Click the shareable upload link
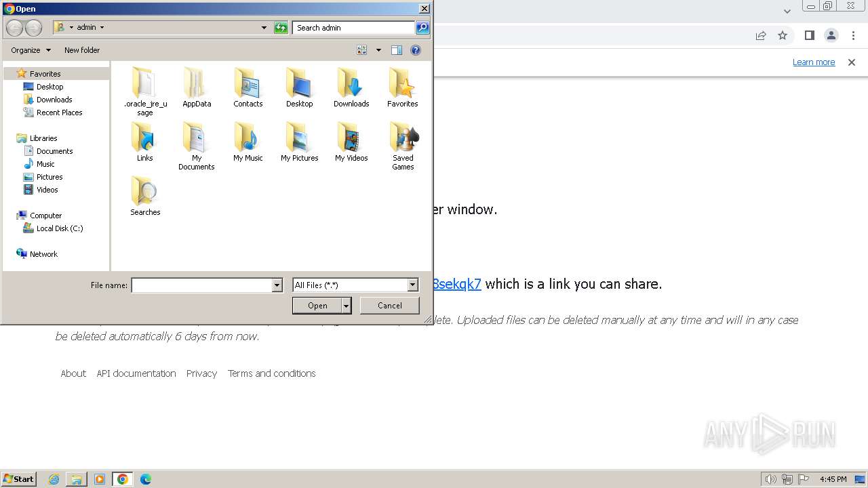This screenshot has height=488, width=868. click(457, 284)
